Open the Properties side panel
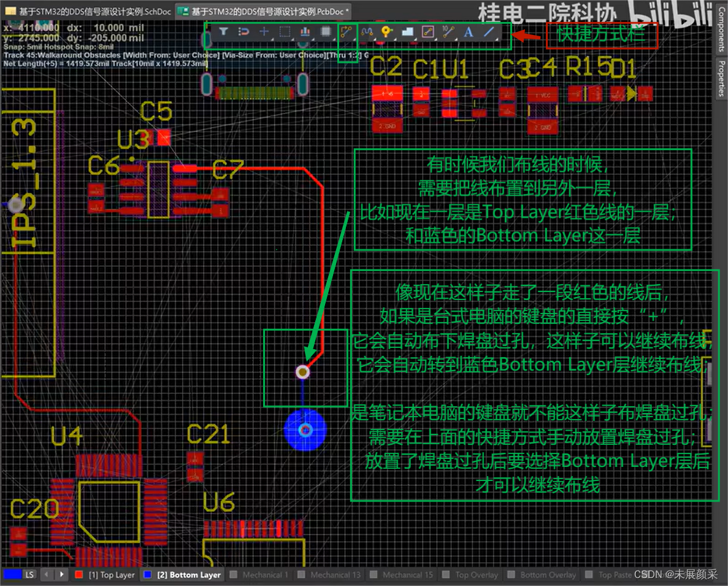The image size is (728, 586). [x=721, y=78]
